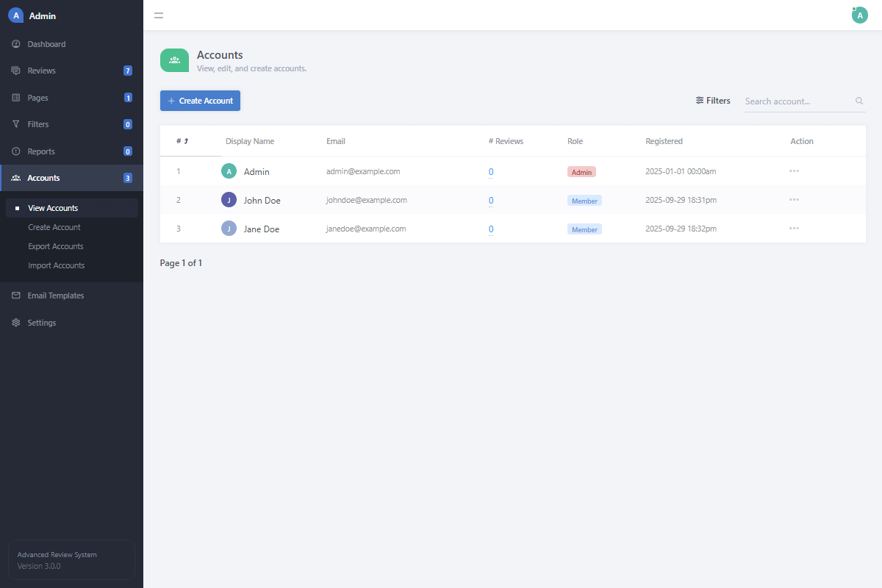Viewport: 882px width, 588px height.
Task: Select Export Accounts from the sidebar menu
Action: (x=55, y=245)
